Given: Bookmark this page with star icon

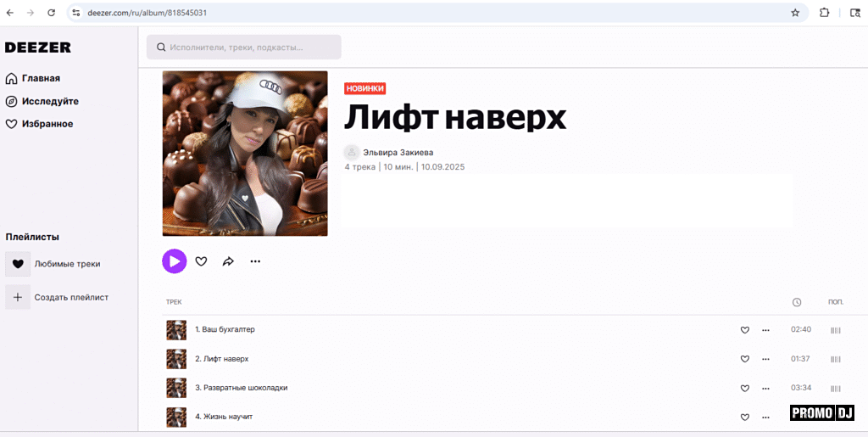Looking at the screenshot, I should pos(795,13).
